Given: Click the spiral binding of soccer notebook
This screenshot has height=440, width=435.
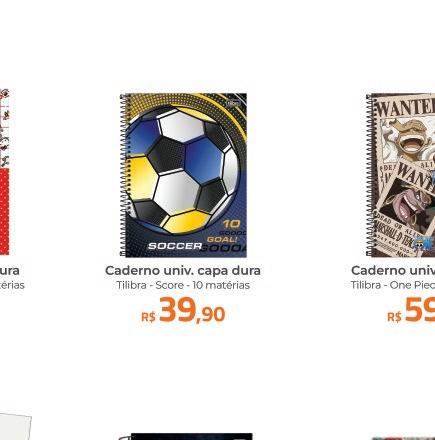Looking at the screenshot, I should [x=123, y=175].
